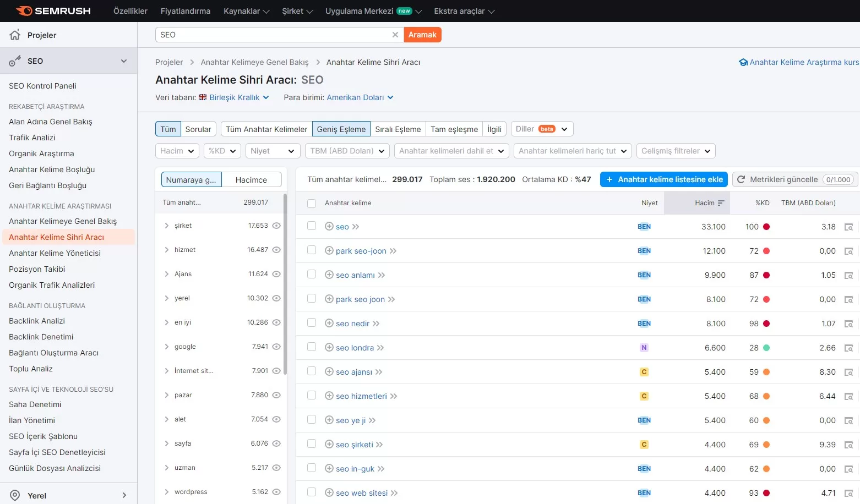Viewport: 860px width, 504px height.
Task: Clear the SEO search field with X
Action: 395,35
